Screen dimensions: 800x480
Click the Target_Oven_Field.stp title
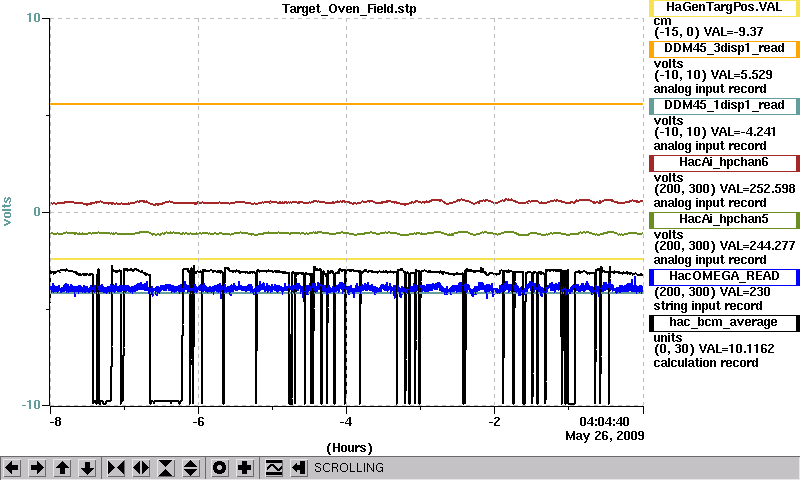(x=349, y=9)
